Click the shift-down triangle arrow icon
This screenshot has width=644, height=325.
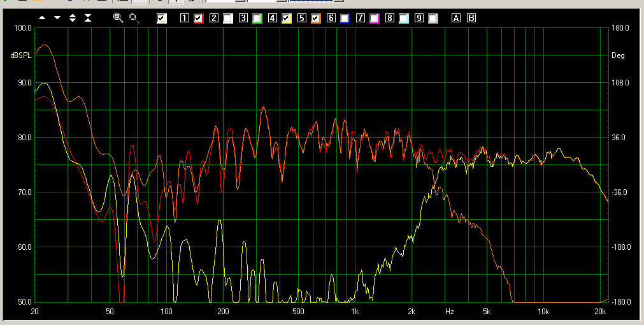57,18
